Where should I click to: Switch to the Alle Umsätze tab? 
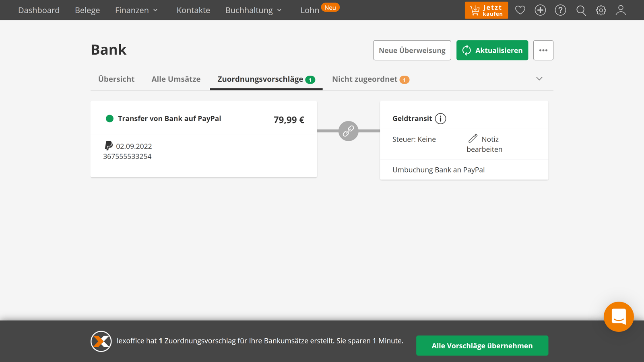click(x=176, y=79)
